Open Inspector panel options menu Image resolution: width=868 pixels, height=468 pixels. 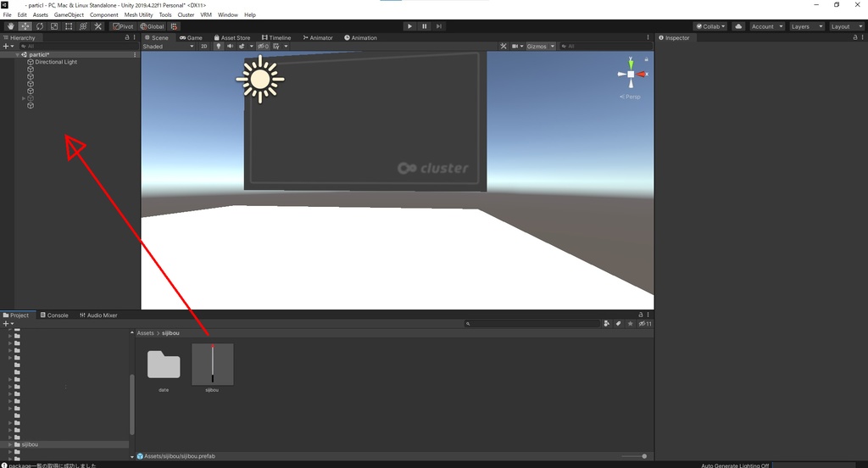862,37
